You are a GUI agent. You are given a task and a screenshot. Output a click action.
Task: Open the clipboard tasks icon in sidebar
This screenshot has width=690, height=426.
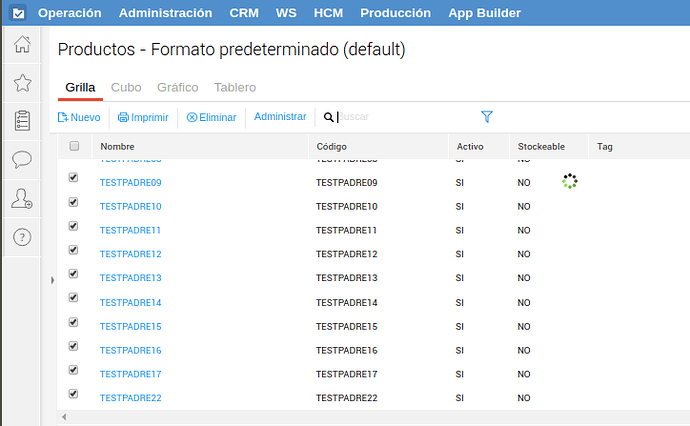point(22,121)
